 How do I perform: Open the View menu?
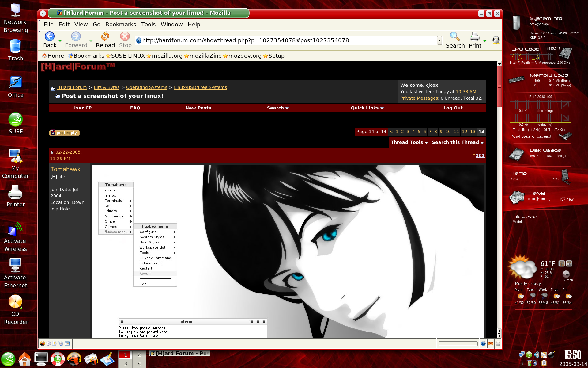[81, 25]
